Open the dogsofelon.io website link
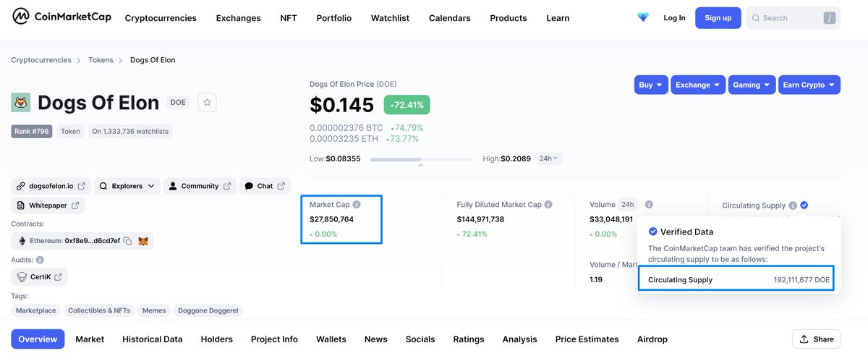The image size is (868, 356). (51, 186)
